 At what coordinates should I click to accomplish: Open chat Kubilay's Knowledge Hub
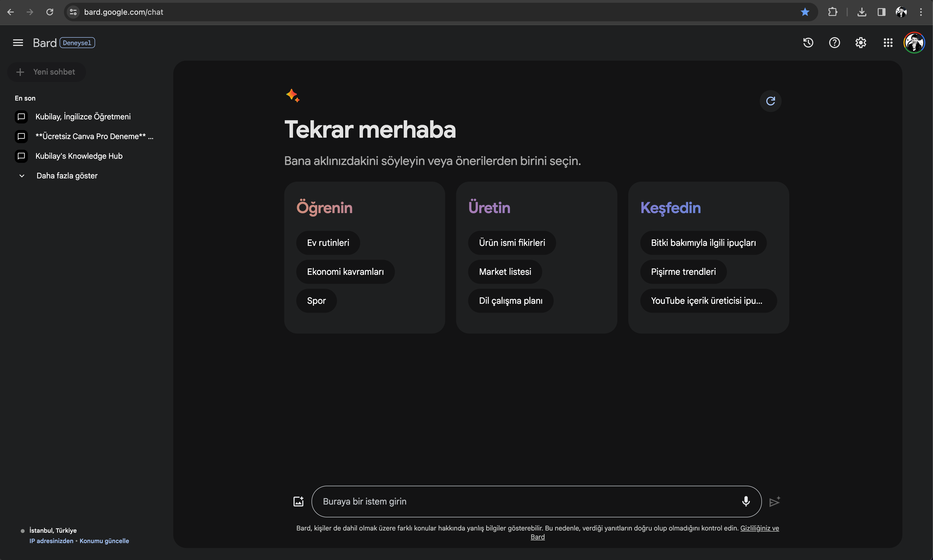tap(69, 156)
